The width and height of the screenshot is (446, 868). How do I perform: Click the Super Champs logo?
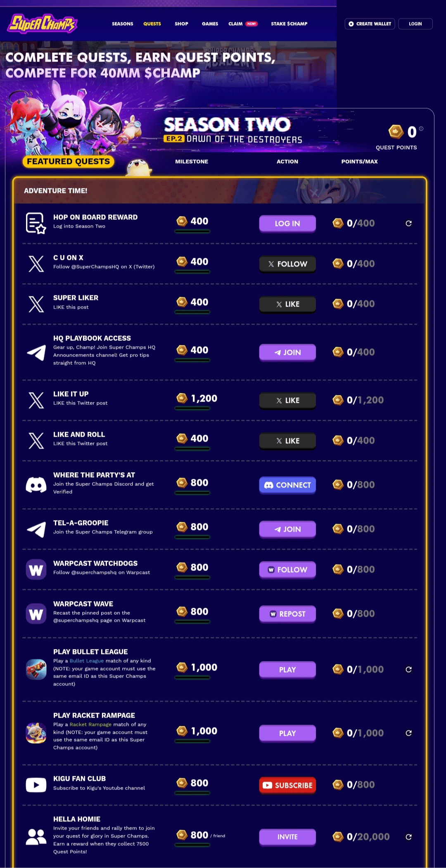[43, 24]
